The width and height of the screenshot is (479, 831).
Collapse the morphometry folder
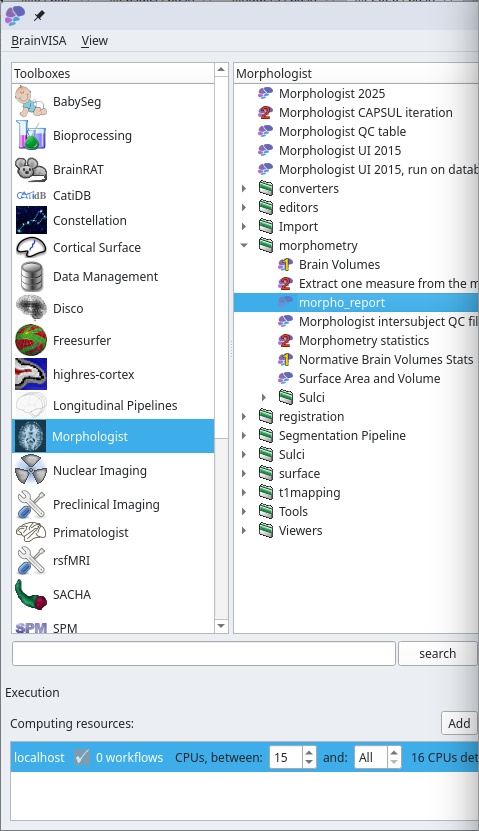pos(244,245)
